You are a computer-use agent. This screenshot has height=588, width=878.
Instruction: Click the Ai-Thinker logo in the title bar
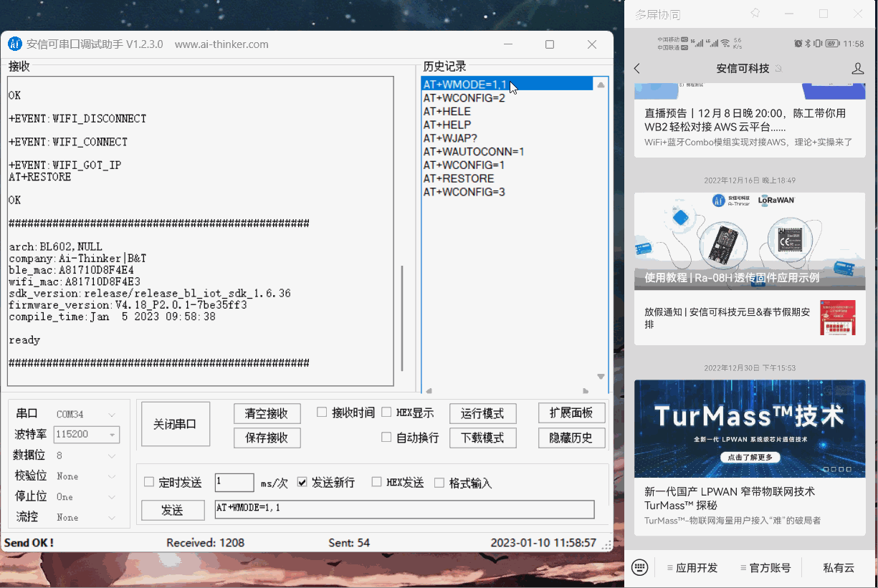coord(14,44)
